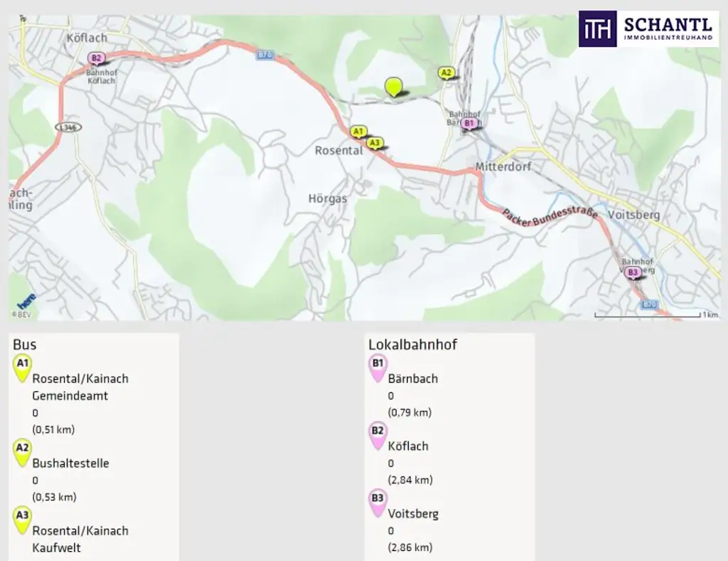Click the A3 marker near Rosental
The image size is (728, 561).
375,143
